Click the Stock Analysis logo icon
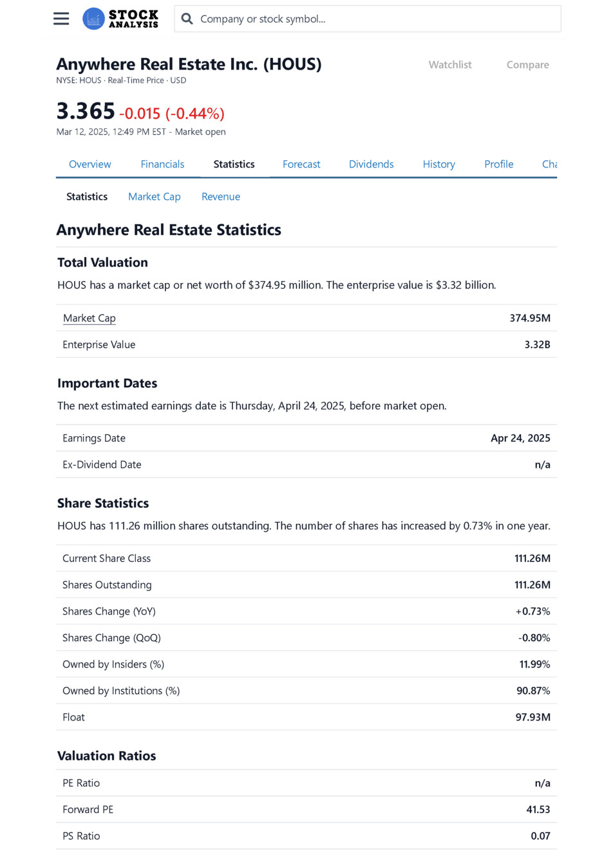 (x=93, y=19)
